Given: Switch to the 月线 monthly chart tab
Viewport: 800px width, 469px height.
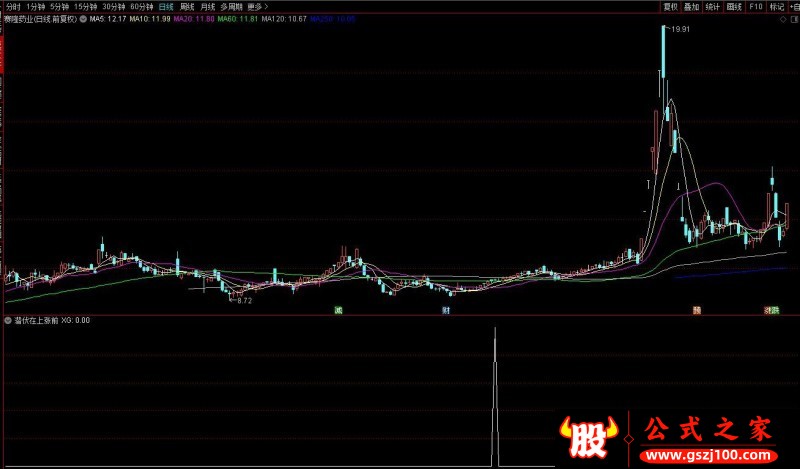Looking at the screenshot, I should pyautogui.click(x=208, y=7).
